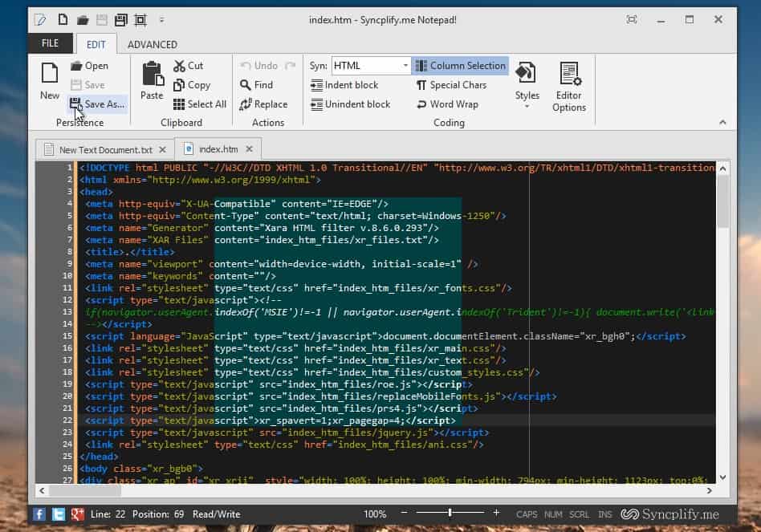
Task: Click the Position: 69 status indicator
Action: pyautogui.click(x=158, y=514)
